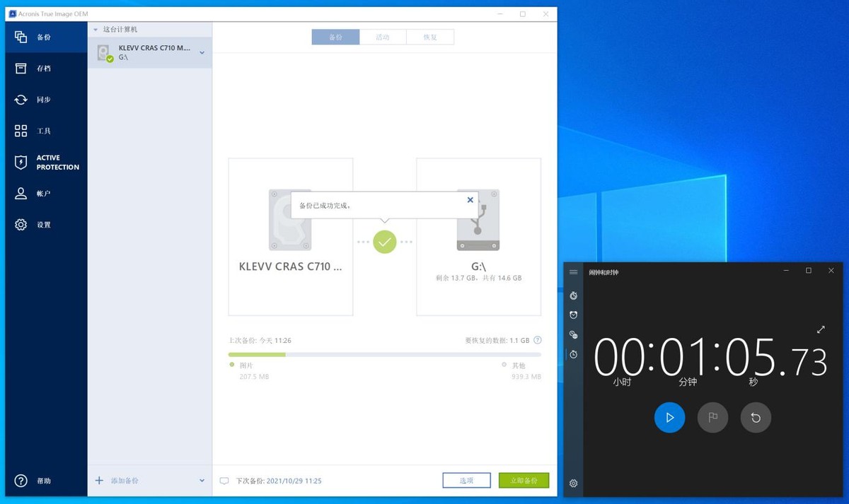The width and height of the screenshot is (849, 504).
Task: Click the 要恢复的数据: 1.1 GB text
Action: 497,340
